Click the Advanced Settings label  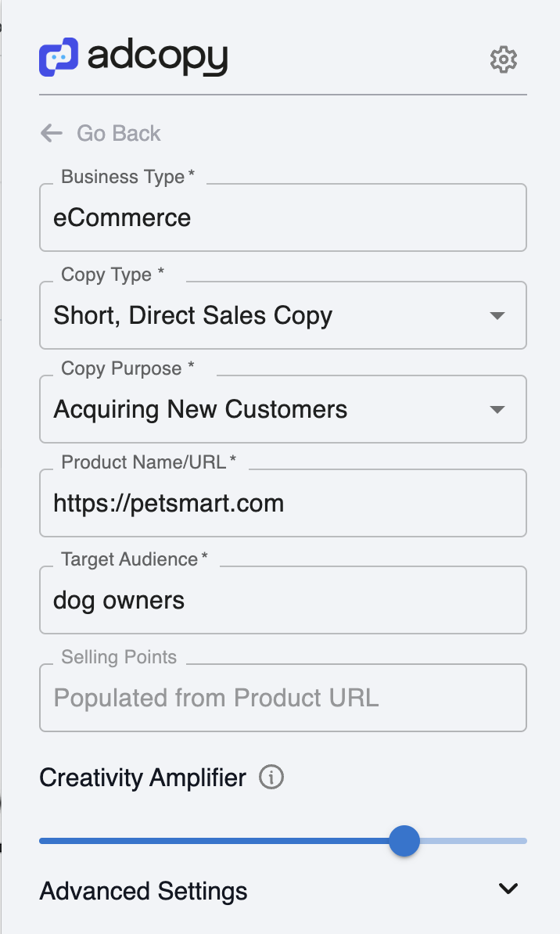pos(143,891)
